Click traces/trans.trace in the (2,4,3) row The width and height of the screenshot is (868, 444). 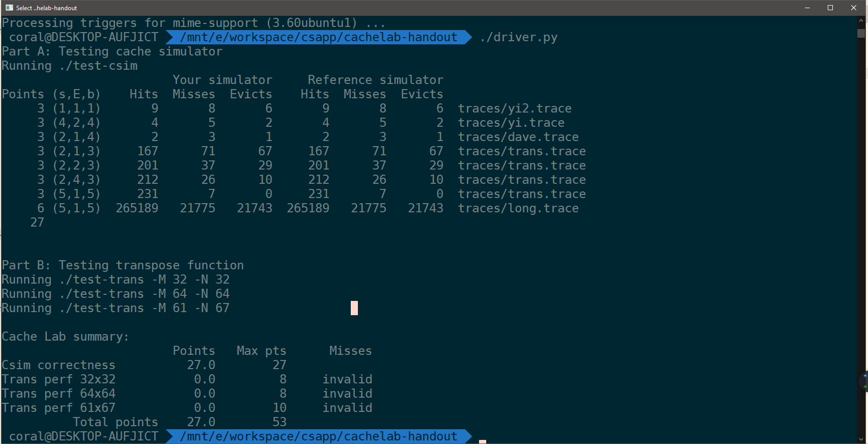pos(522,180)
